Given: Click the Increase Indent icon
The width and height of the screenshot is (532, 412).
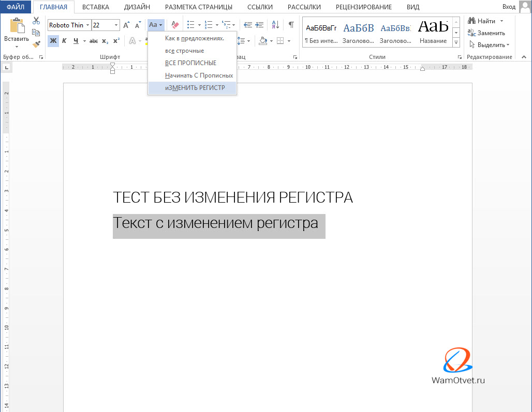Looking at the screenshot, I should point(259,25).
